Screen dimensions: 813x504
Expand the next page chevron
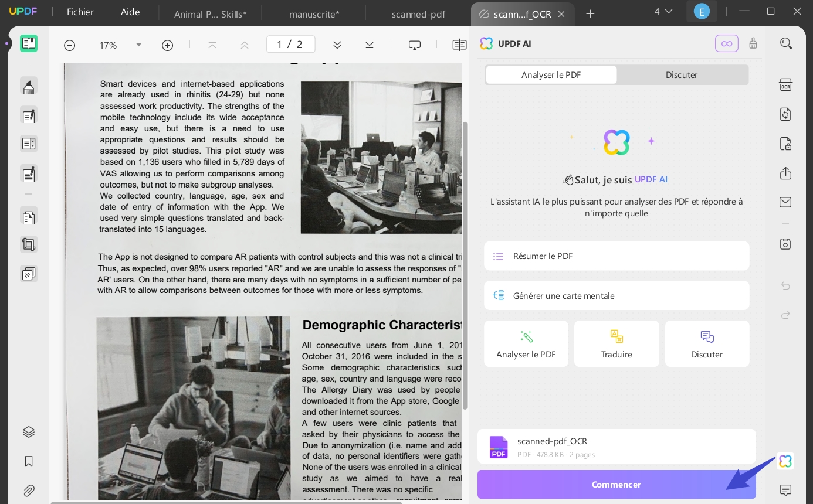pos(336,44)
